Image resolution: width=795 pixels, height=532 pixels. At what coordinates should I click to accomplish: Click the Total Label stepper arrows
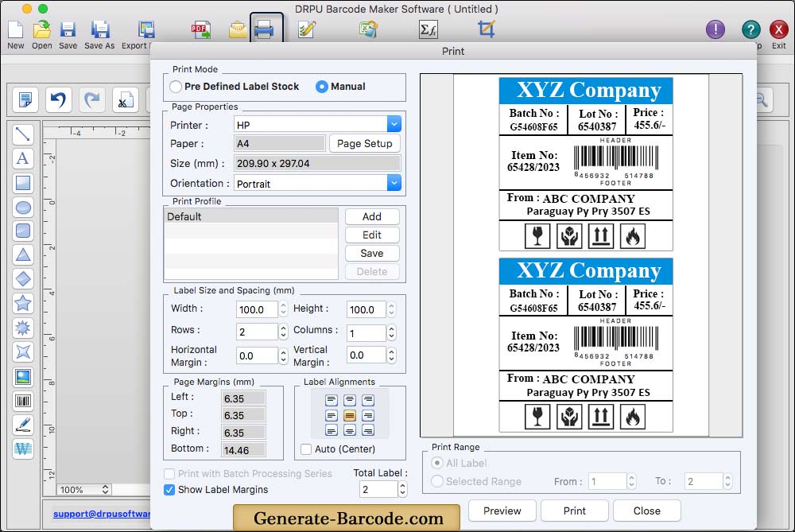402,489
